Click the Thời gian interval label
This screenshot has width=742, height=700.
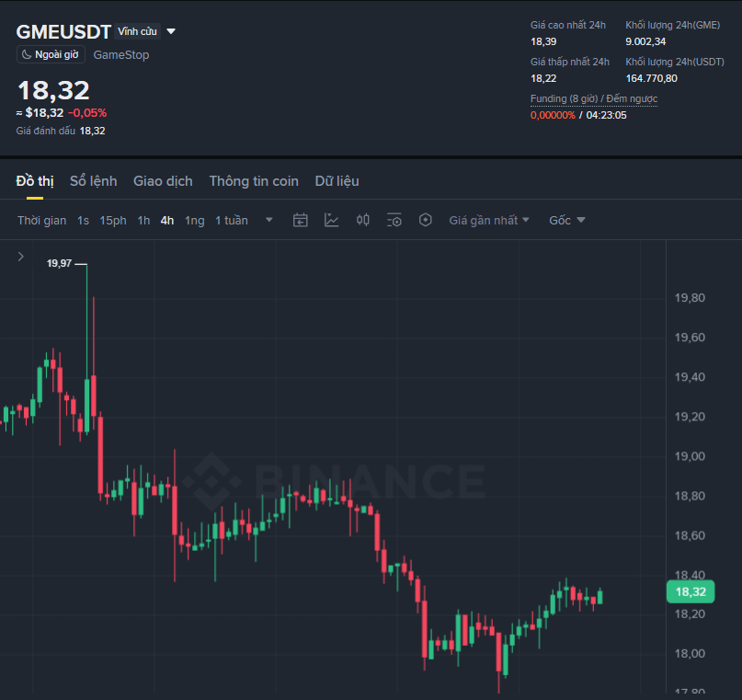point(41,221)
